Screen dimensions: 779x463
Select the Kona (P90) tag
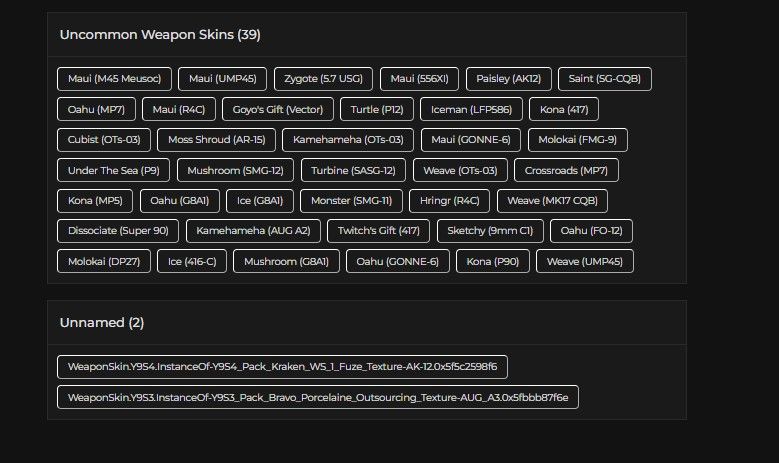493,261
